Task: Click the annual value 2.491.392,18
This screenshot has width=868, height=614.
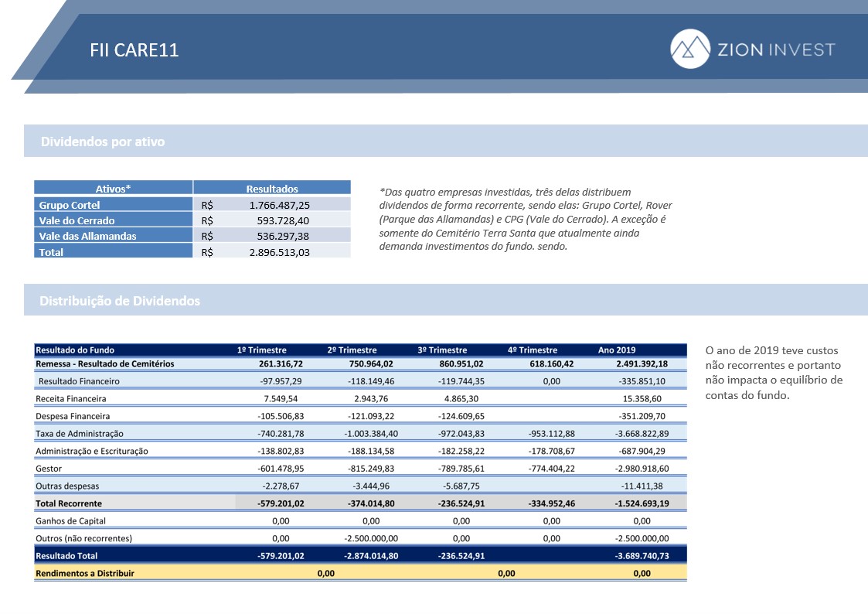Action: point(642,363)
